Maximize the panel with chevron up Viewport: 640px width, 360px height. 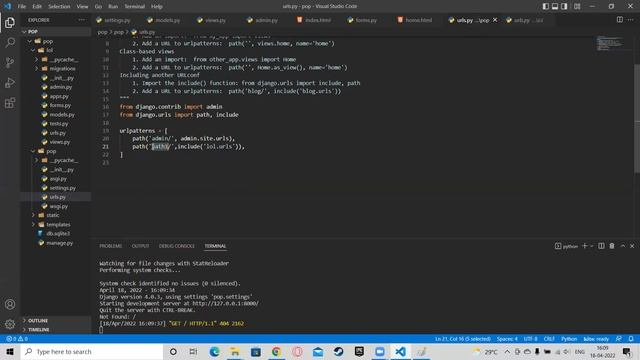click(x=622, y=246)
